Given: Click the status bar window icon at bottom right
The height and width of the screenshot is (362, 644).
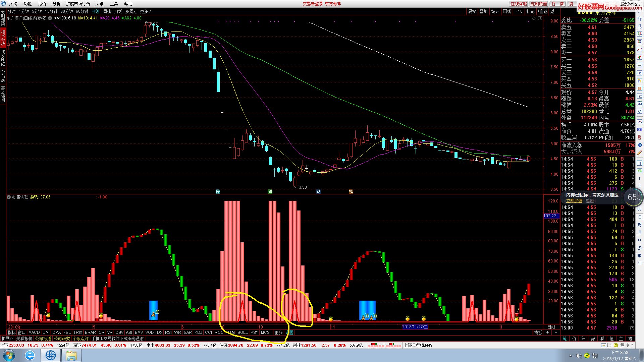Looking at the screenshot, I should pyautogui.click(x=604, y=345).
